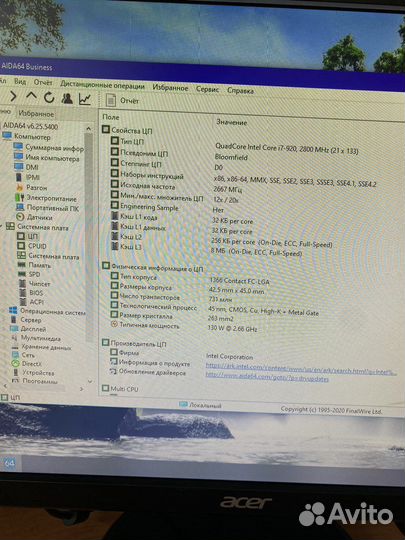The height and width of the screenshot is (540, 405).
Task: Open the benchmark graph toolbar icon
Action: pyautogui.click(x=85, y=99)
